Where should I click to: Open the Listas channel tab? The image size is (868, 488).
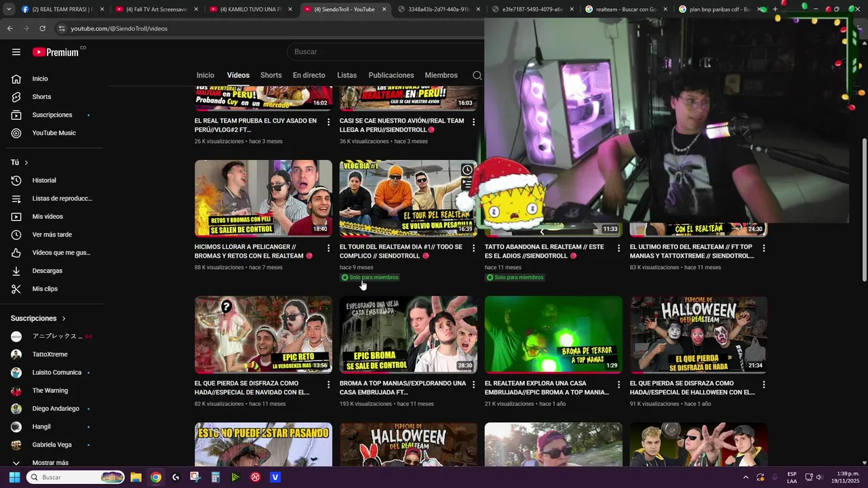point(347,75)
